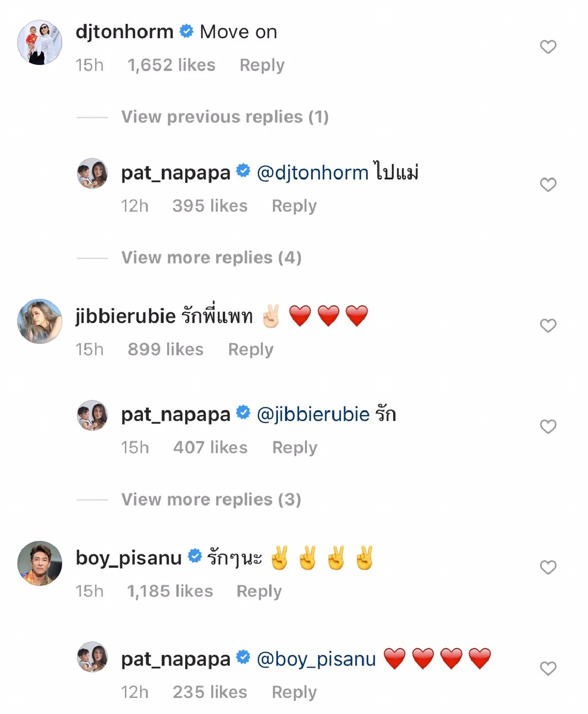This screenshot has width=588, height=714.
Task: Open the @jibbierubie mention link
Action: click(313, 414)
